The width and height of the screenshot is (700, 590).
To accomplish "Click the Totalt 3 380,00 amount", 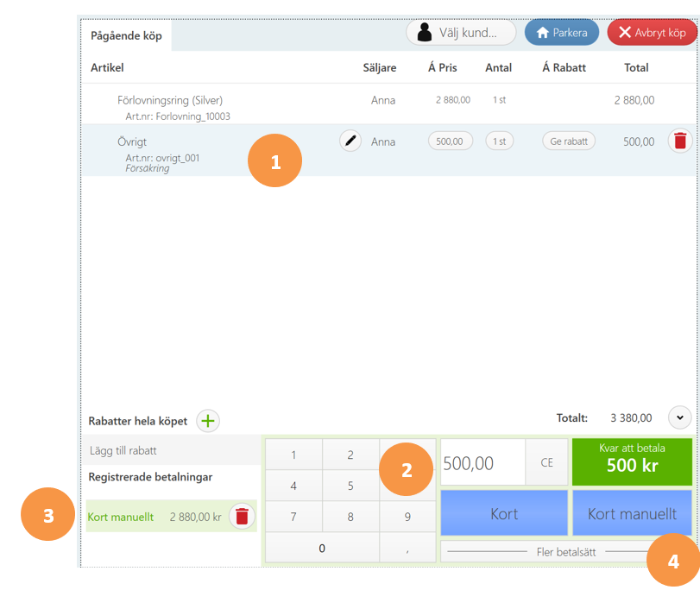I will [x=631, y=418].
